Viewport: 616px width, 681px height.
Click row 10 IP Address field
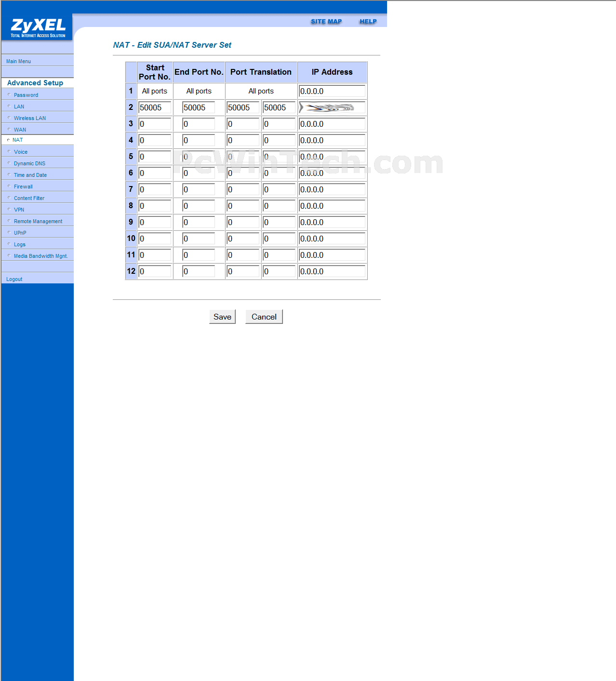[332, 239]
